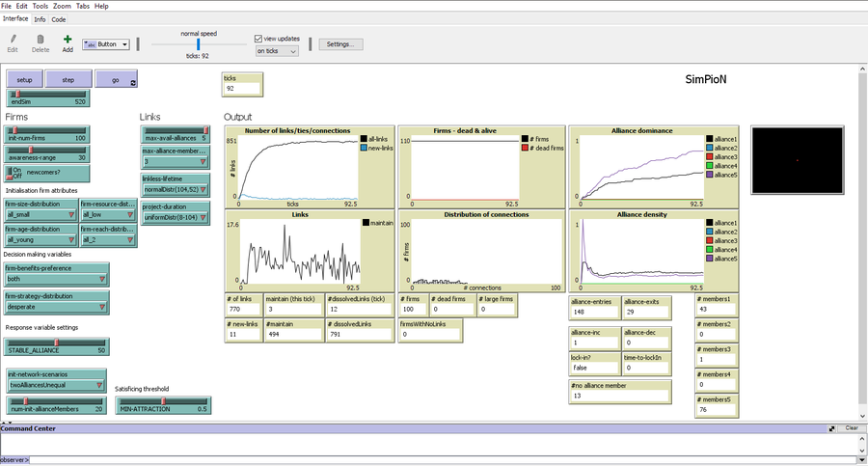Open command history arrow beside observer input
The image size is (868, 466).
(x=861, y=460)
